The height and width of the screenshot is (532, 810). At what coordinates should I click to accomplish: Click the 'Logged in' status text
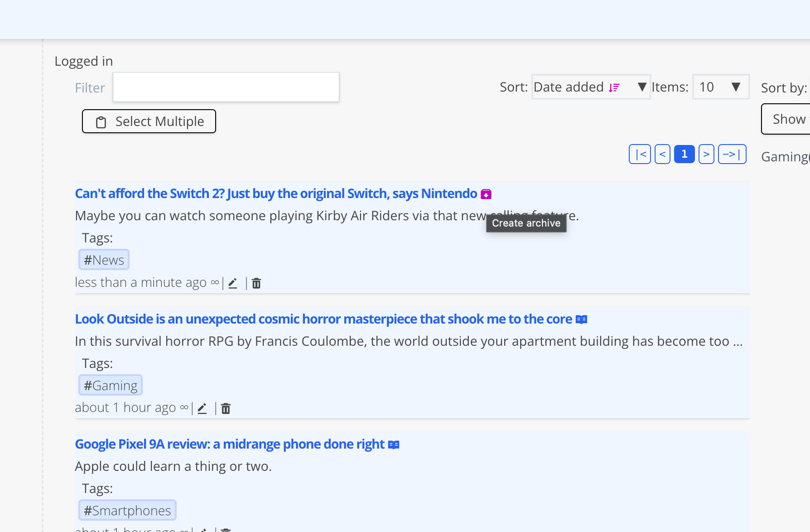pos(84,61)
